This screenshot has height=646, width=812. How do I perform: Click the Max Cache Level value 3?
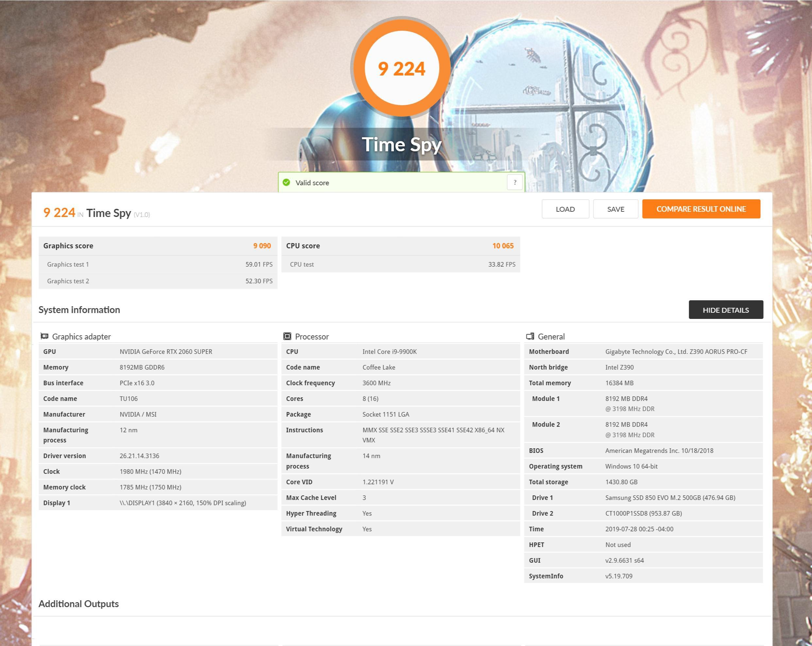364,498
